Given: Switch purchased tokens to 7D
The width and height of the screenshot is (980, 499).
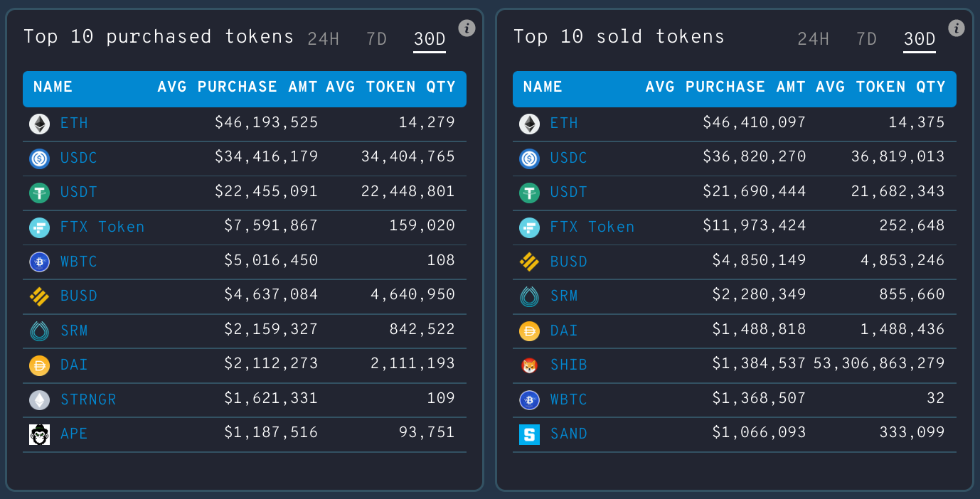Looking at the screenshot, I should point(377,39).
